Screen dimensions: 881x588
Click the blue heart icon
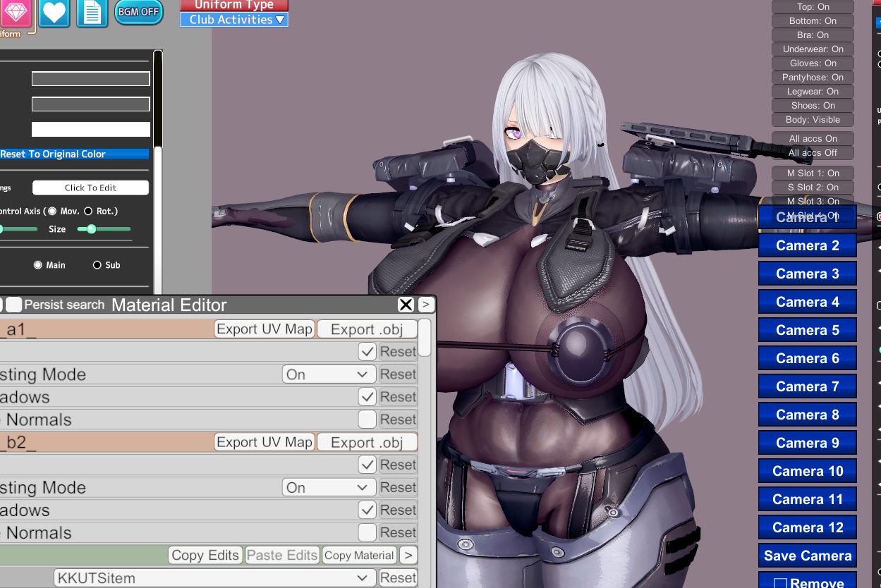click(x=54, y=12)
